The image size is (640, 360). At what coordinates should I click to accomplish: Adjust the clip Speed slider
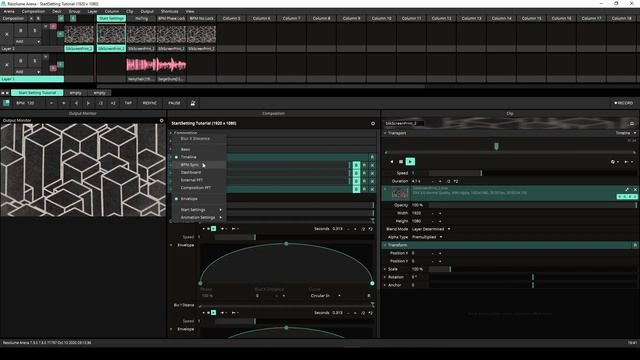533,173
